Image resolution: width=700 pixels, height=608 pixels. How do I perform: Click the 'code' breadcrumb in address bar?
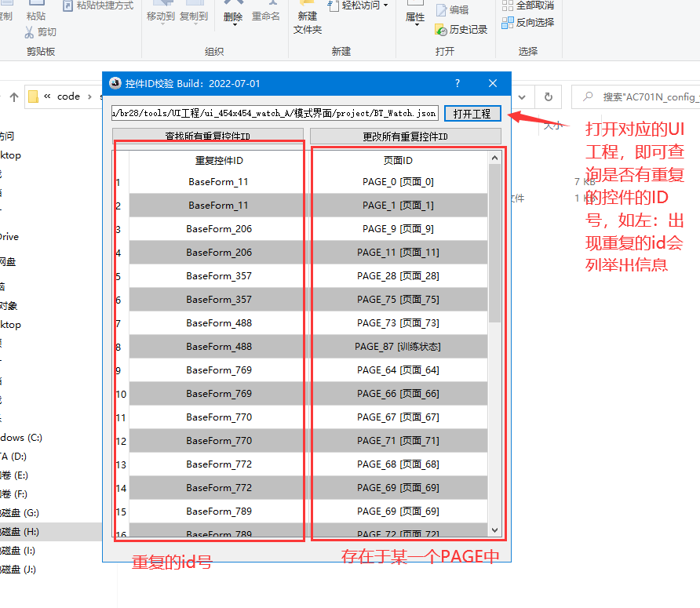(x=68, y=96)
